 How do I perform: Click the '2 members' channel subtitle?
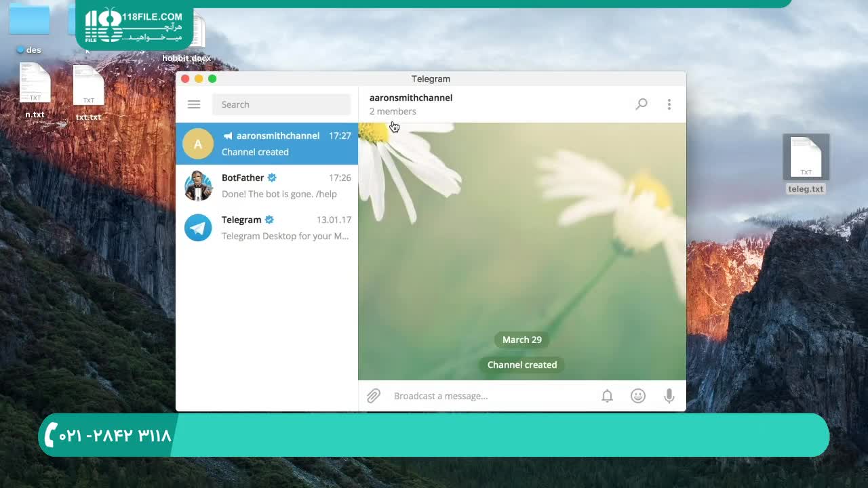pos(393,111)
